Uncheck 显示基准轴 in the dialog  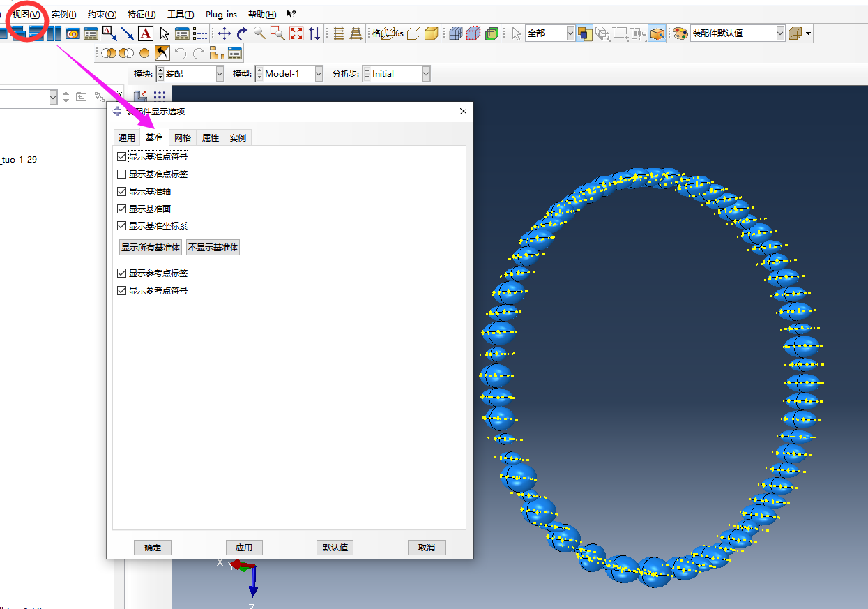pos(121,191)
